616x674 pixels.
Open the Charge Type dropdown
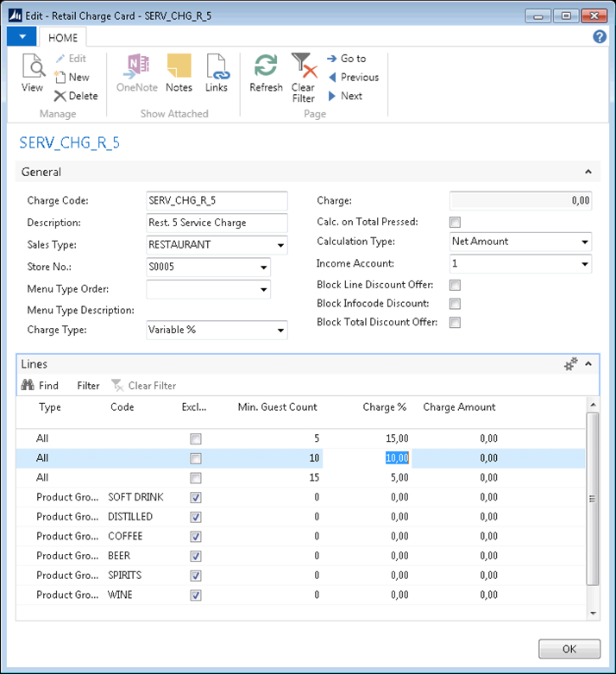(280, 331)
